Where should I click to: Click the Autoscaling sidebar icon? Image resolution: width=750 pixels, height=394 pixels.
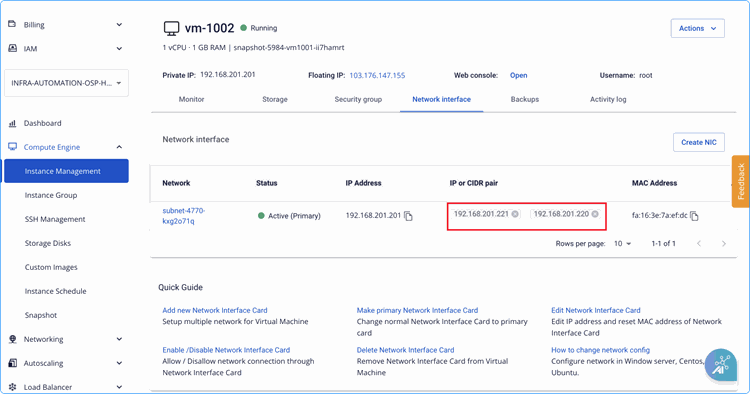[x=12, y=363]
